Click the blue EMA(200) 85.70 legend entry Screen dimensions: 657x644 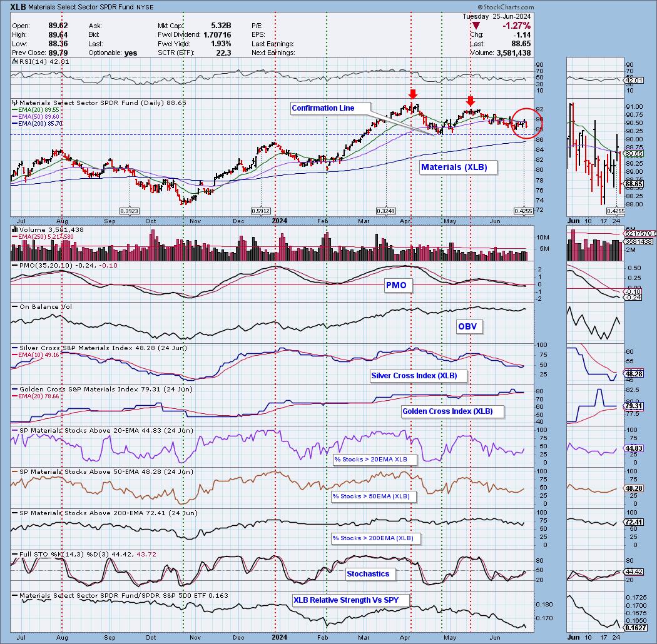tap(38, 124)
